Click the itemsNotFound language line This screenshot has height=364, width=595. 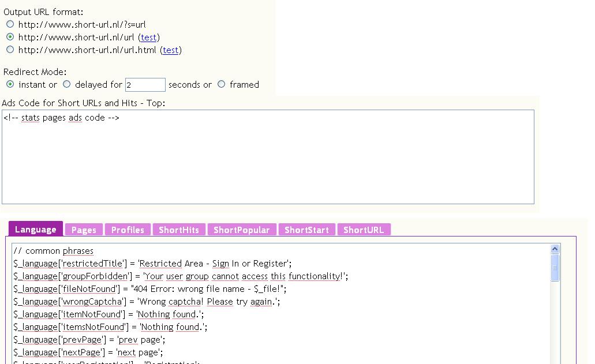coord(110,327)
